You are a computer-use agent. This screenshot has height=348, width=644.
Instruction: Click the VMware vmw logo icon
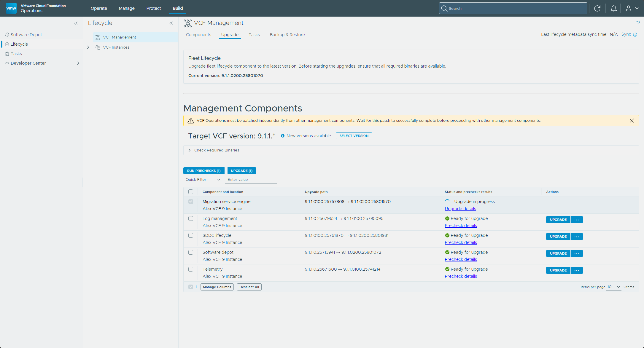click(11, 8)
